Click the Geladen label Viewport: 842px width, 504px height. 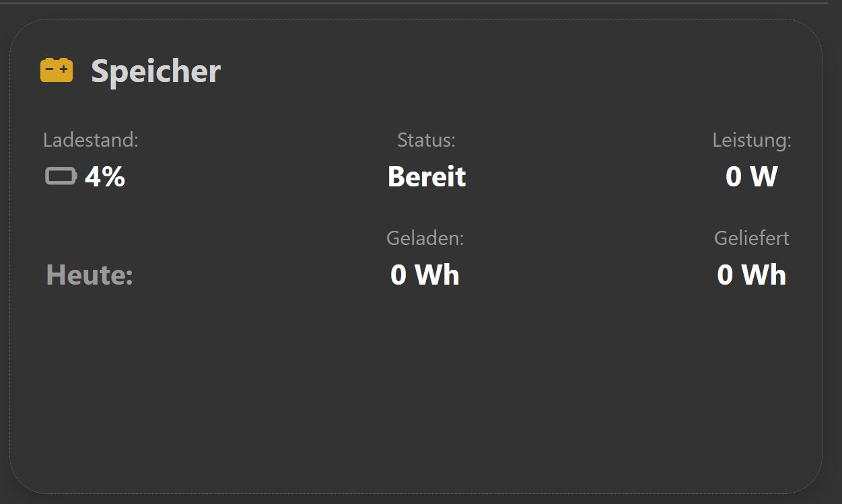425,238
